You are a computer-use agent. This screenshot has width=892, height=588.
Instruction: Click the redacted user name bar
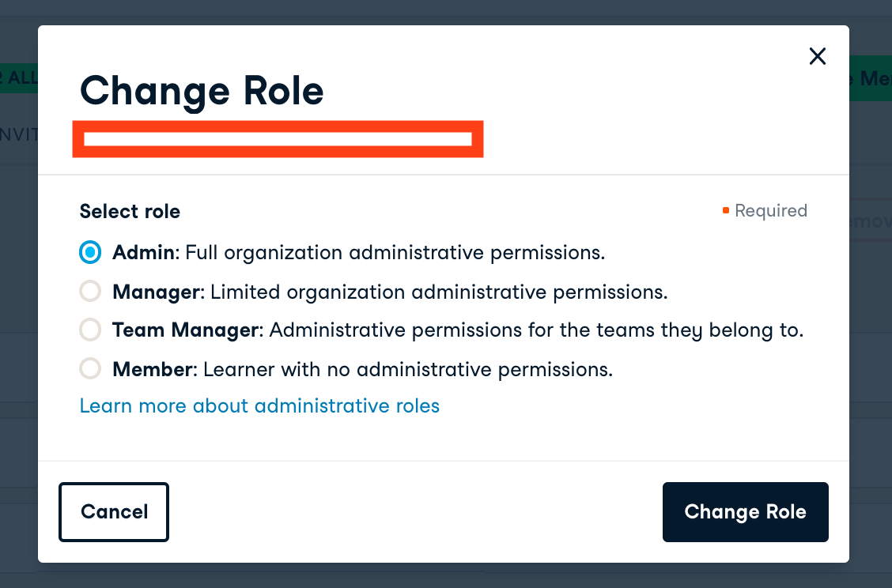[x=278, y=139]
